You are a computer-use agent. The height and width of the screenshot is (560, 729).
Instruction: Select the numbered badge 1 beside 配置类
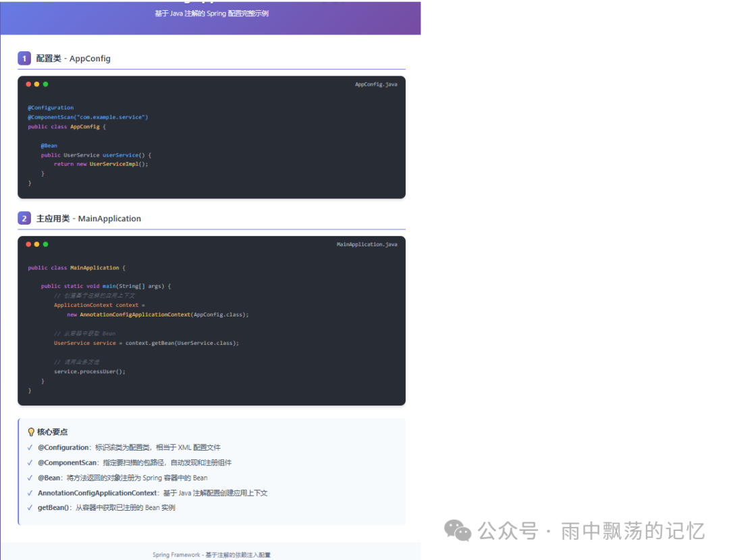pyautogui.click(x=24, y=58)
